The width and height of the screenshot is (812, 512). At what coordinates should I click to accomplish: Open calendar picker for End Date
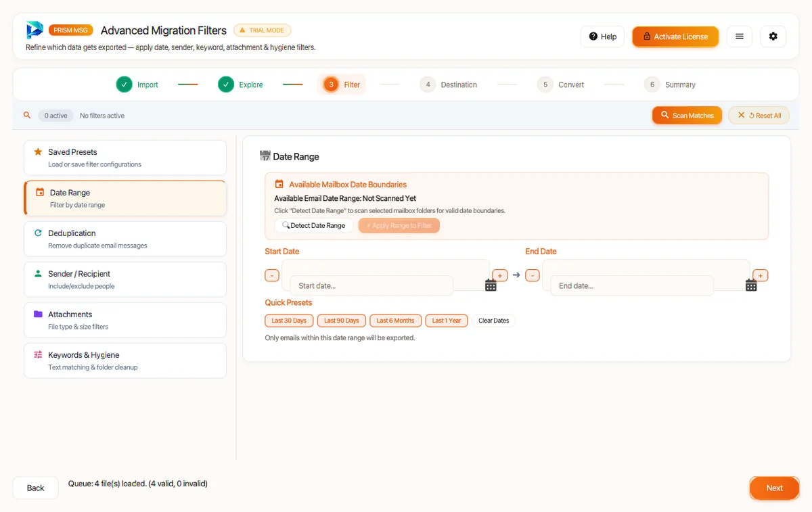751,285
